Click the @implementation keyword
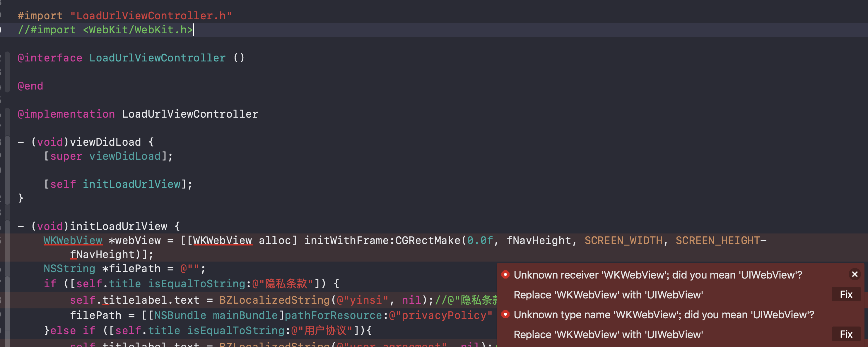 click(66, 114)
